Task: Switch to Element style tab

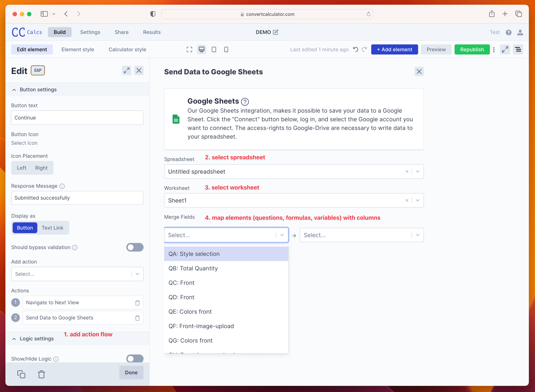Action: [x=78, y=49]
